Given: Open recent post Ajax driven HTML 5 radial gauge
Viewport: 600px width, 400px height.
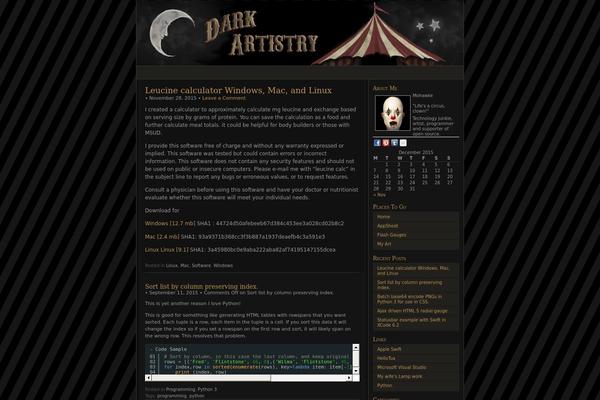Looking at the screenshot, I should pos(412,311).
